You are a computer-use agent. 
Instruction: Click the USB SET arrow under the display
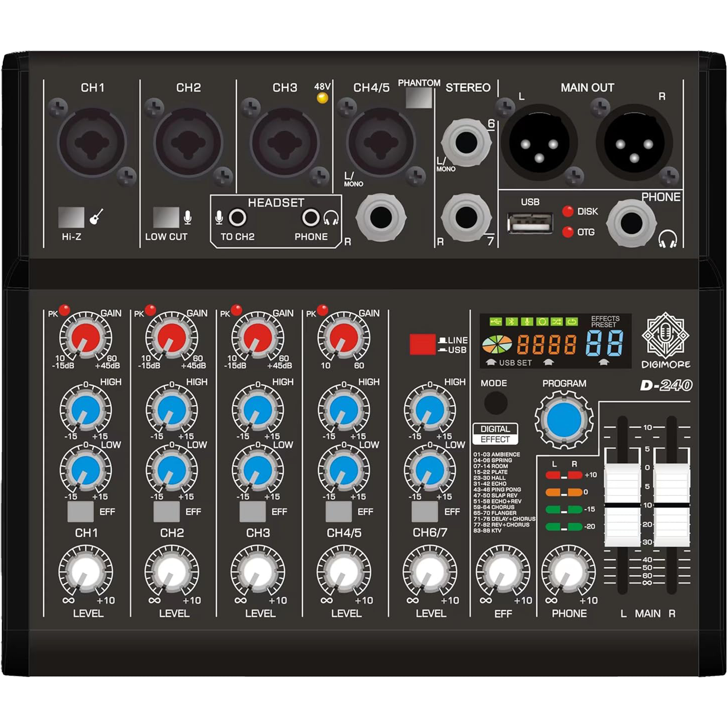(491, 362)
